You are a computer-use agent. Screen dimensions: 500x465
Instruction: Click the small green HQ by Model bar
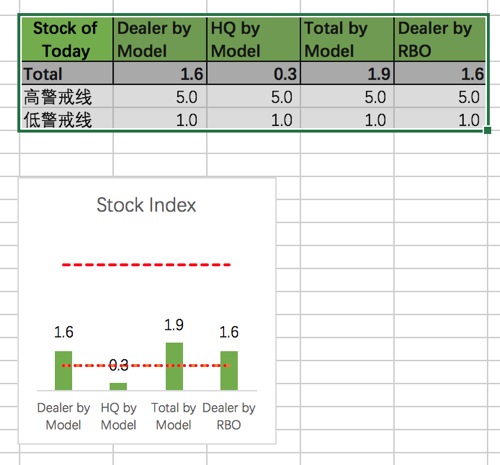(x=118, y=386)
